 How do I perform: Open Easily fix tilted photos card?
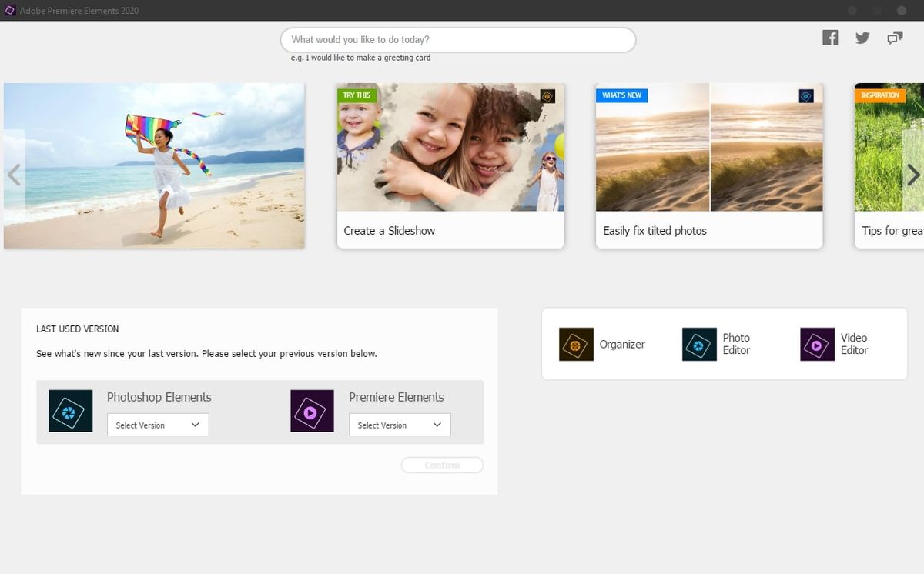[x=709, y=165]
